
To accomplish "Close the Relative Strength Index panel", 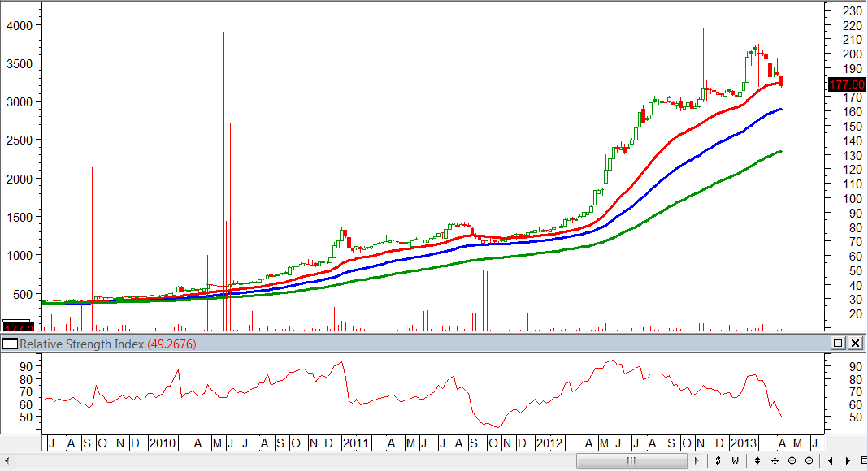I will [x=855, y=344].
